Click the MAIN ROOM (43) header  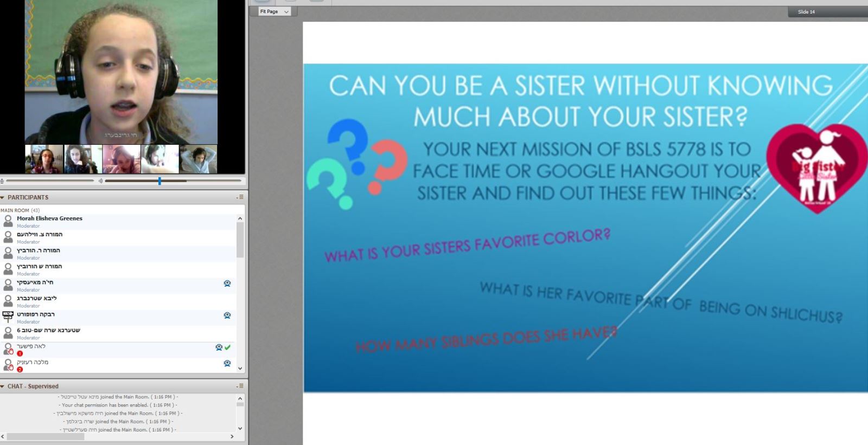coord(20,210)
